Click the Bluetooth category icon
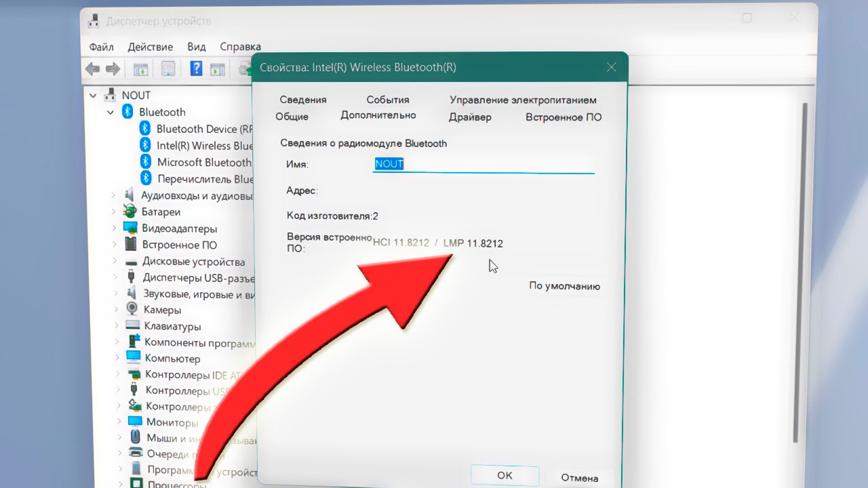 tap(127, 112)
